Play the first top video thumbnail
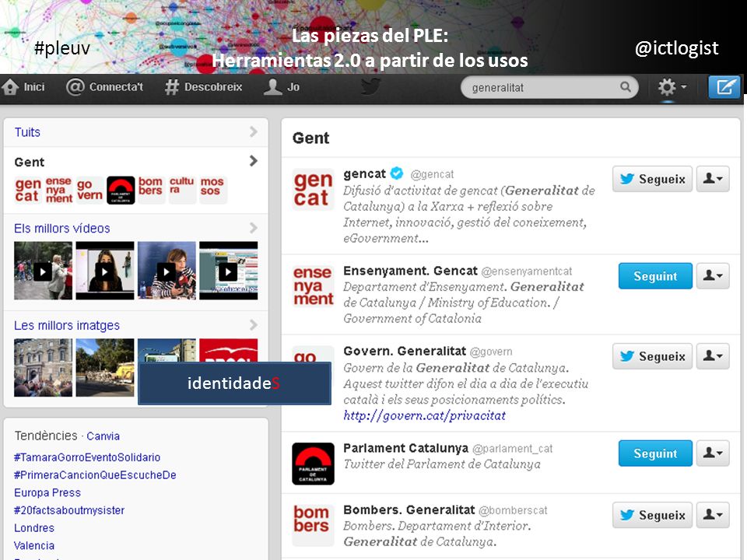Image resolution: width=747 pixels, height=560 pixels. [43, 271]
